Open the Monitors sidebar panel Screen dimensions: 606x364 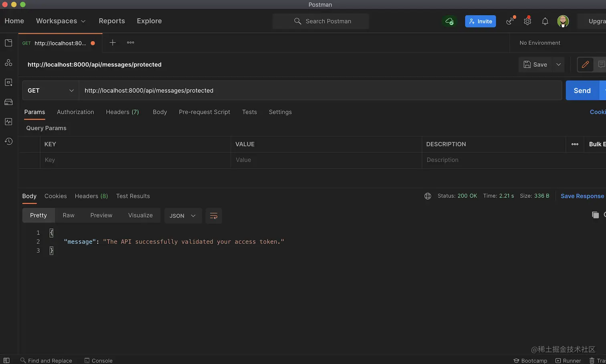coord(8,121)
